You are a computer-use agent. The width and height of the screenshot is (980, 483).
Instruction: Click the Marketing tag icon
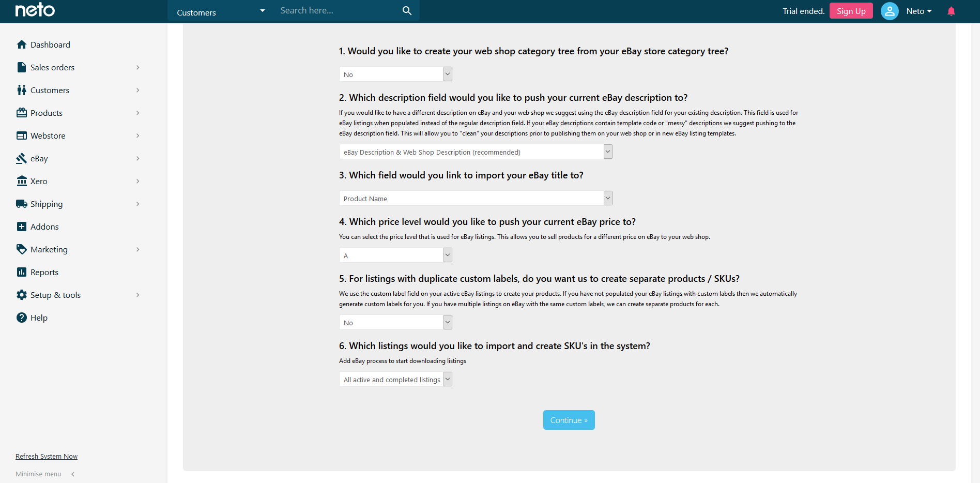22,249
